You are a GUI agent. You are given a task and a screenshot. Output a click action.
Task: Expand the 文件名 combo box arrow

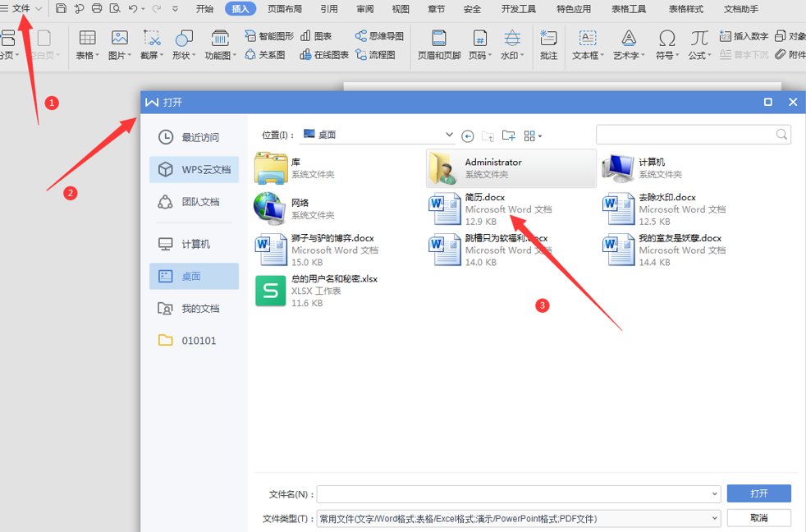tap(715, 494)
